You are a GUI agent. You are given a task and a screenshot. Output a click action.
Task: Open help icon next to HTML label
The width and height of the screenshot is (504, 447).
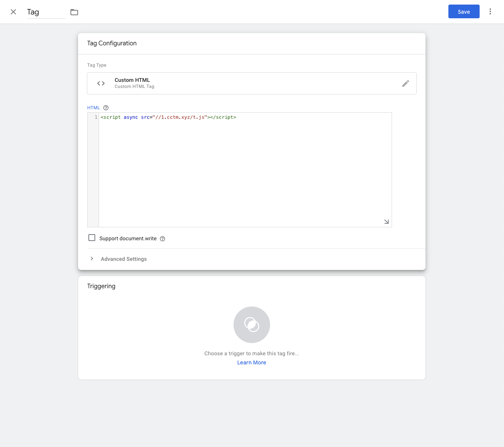click(106, 108)
